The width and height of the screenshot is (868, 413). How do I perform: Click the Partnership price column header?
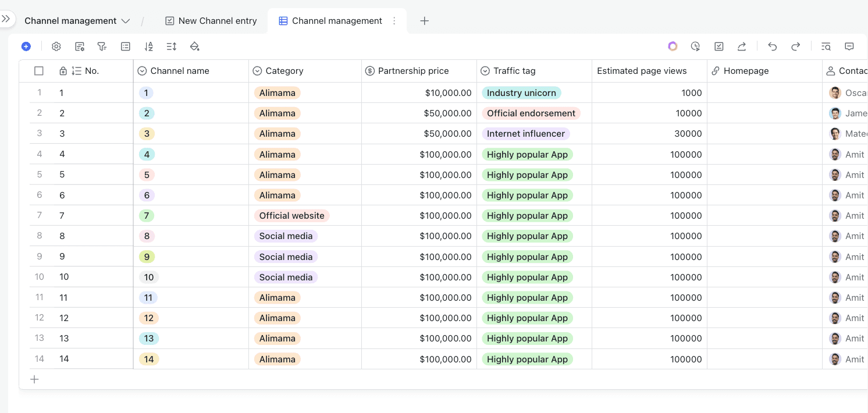pyautogui.click(x=419, y=71)
